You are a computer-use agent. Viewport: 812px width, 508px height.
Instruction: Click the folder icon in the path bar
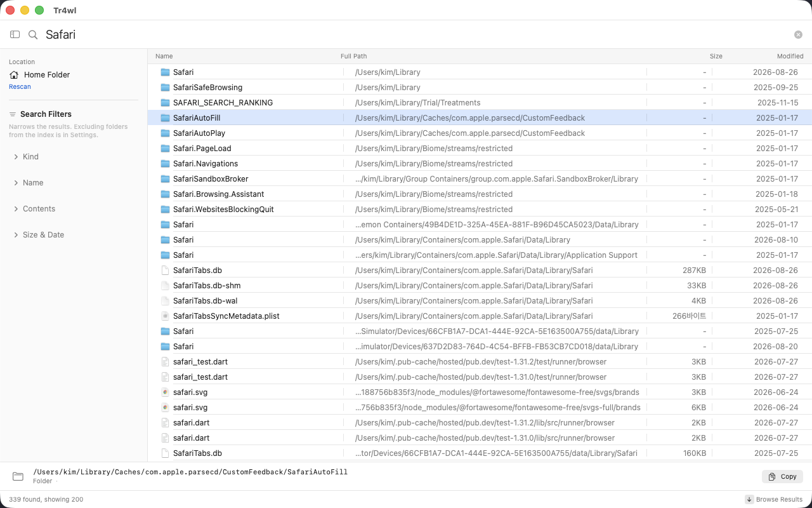click(18, 476)
